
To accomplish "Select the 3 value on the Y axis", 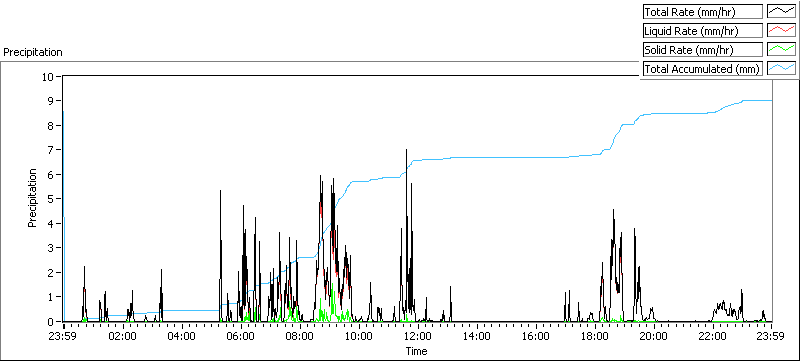I will [51, 248].
